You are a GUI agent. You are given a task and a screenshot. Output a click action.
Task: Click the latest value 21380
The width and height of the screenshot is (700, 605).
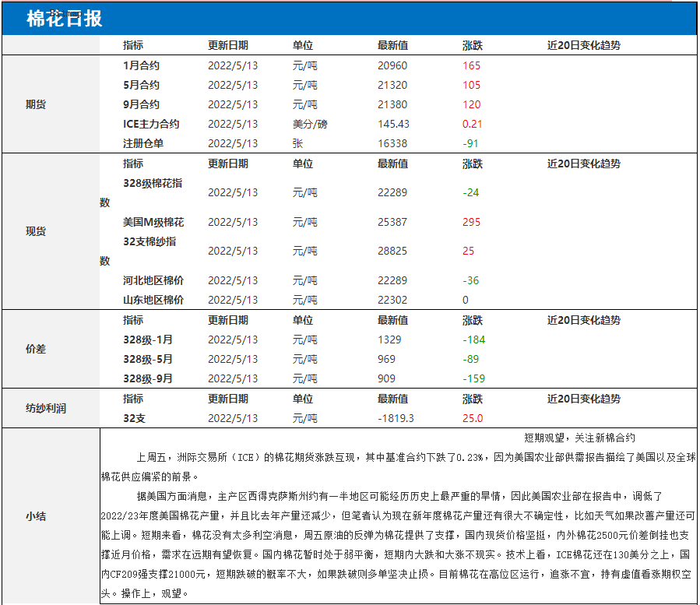click(x=392, y=104)
